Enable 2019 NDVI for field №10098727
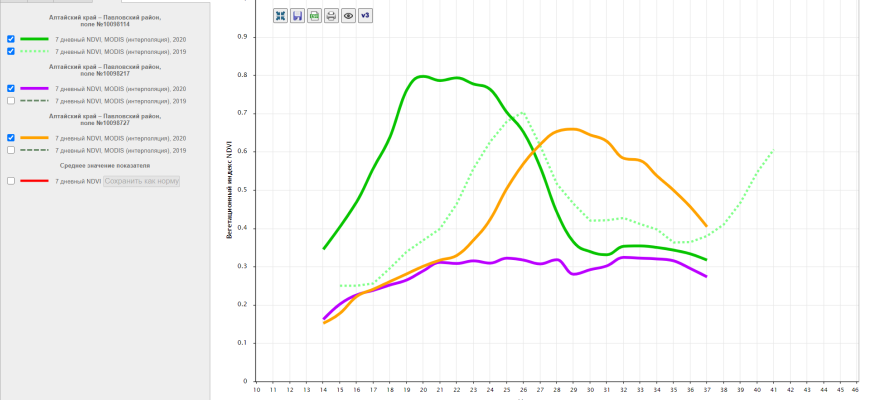Image resolution: width=870 pixels, height=400 pixels. 11,150
